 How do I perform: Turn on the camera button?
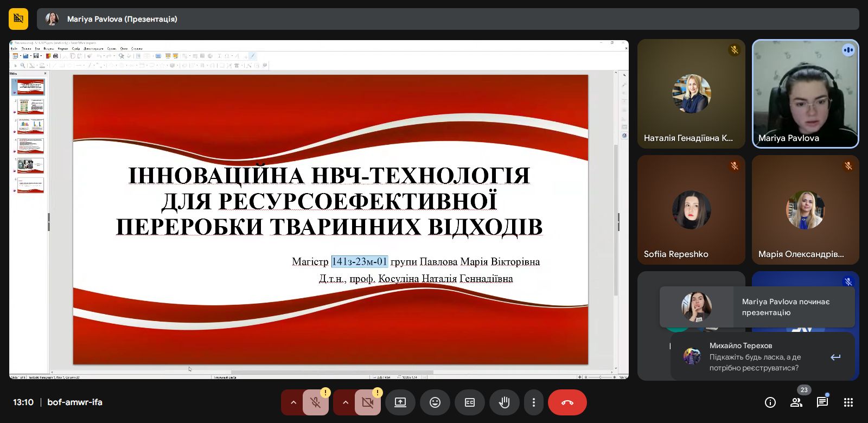367,402
